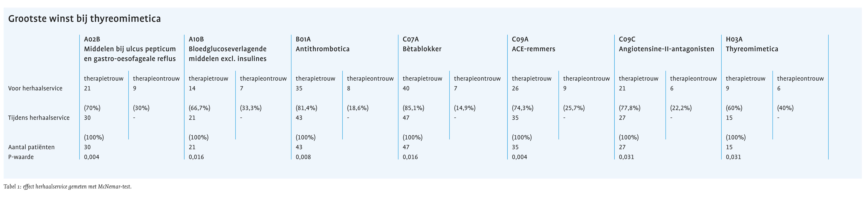Image resolution: width=868 pixels, height=200 pixels.
Task: Select the 'ACE-remmers' column heading
Action: click(x=533, y=49)
